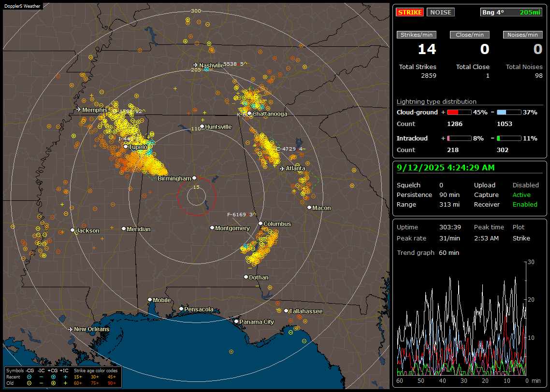550x392 pixels.
Task: Click the 45+ strike age color code
Action: (112, 377)
